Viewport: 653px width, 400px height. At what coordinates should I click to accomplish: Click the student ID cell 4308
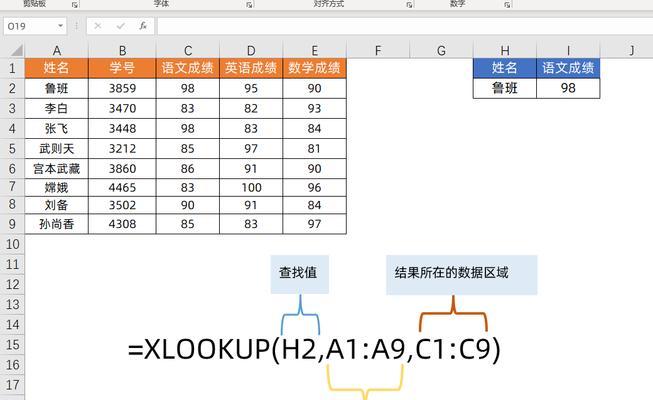coord(122,224)
